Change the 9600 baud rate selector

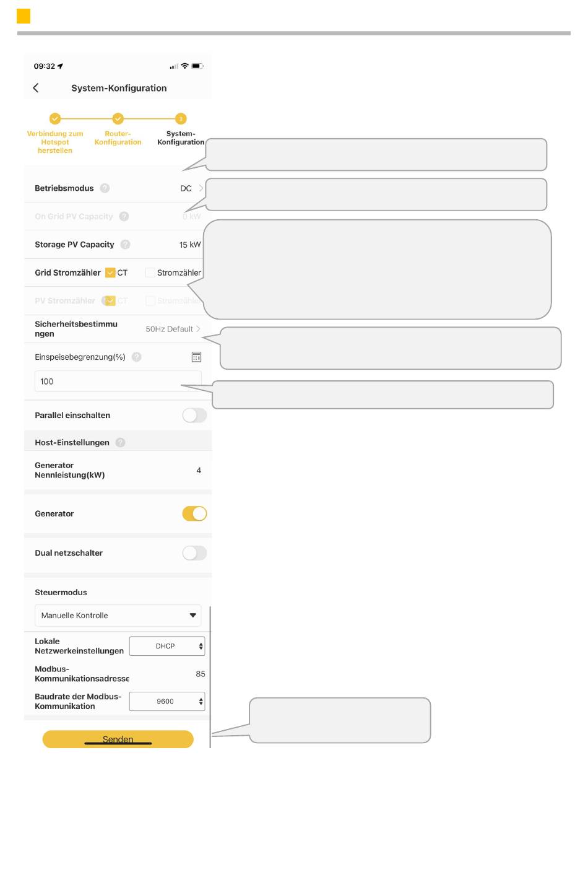point(167,702)
